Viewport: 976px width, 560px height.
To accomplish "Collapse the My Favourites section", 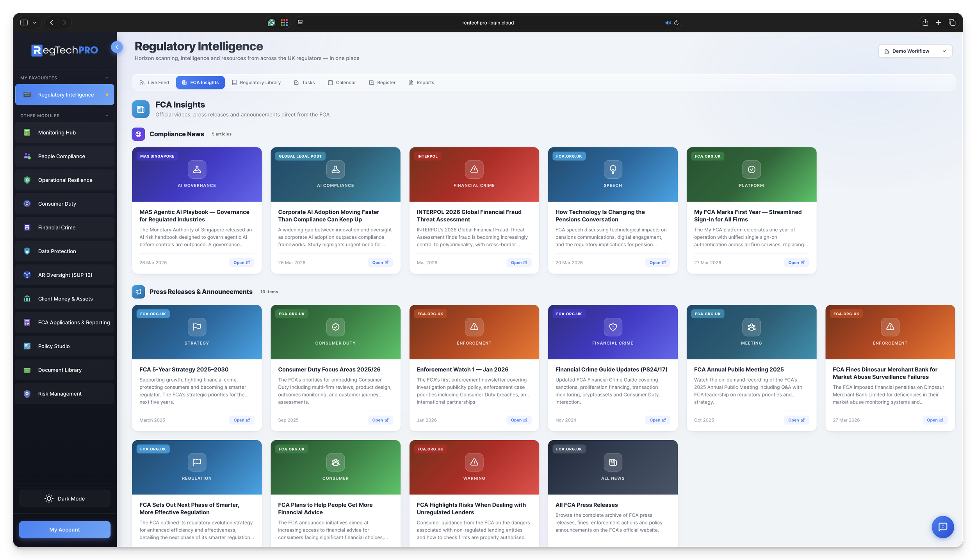I will point(107,78).
